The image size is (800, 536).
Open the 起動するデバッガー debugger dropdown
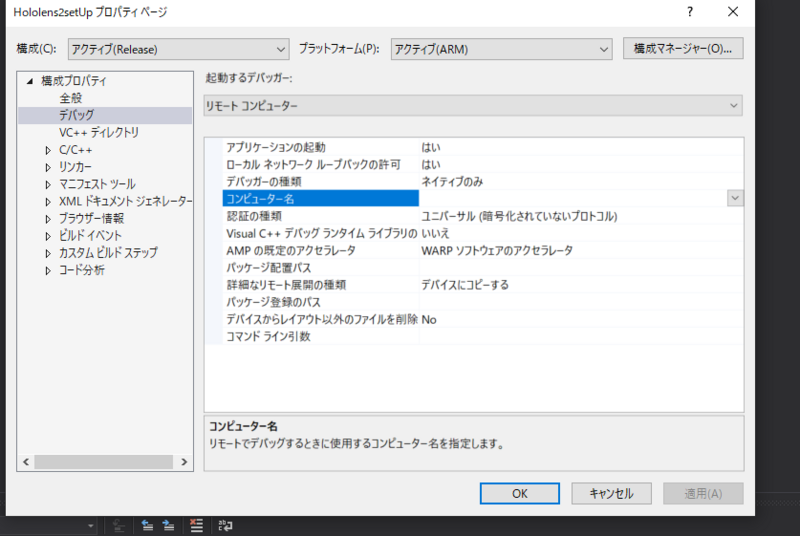(473, 106)
